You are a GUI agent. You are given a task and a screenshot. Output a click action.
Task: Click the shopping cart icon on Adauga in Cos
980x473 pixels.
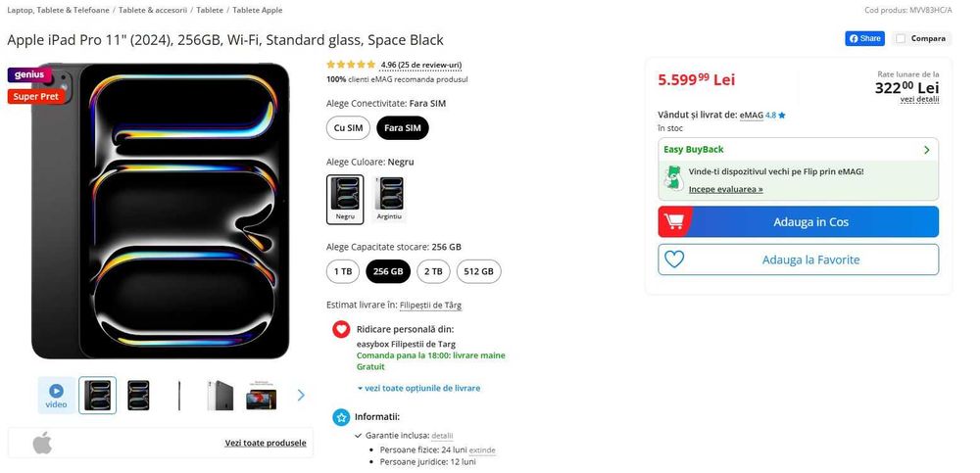pos(674,222)
